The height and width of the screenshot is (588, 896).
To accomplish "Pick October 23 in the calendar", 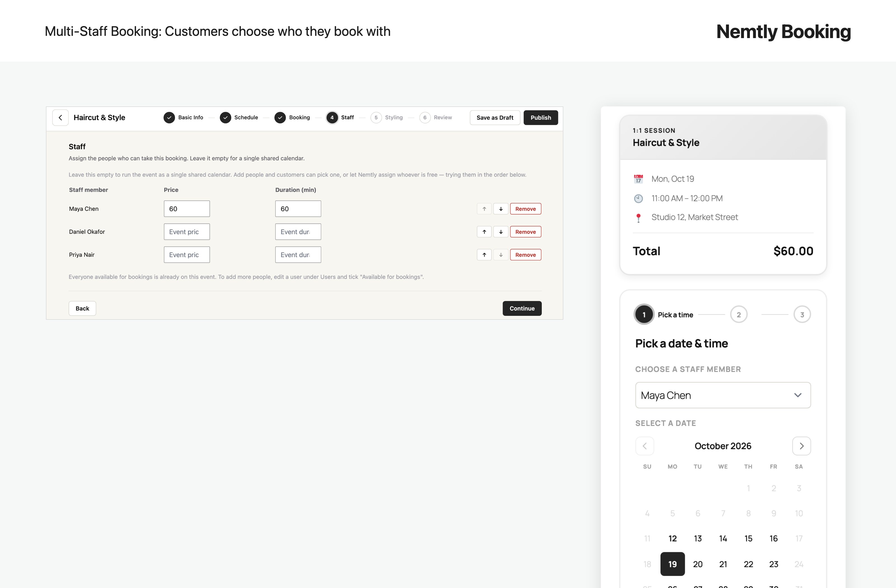I will [x=774, y=564].
